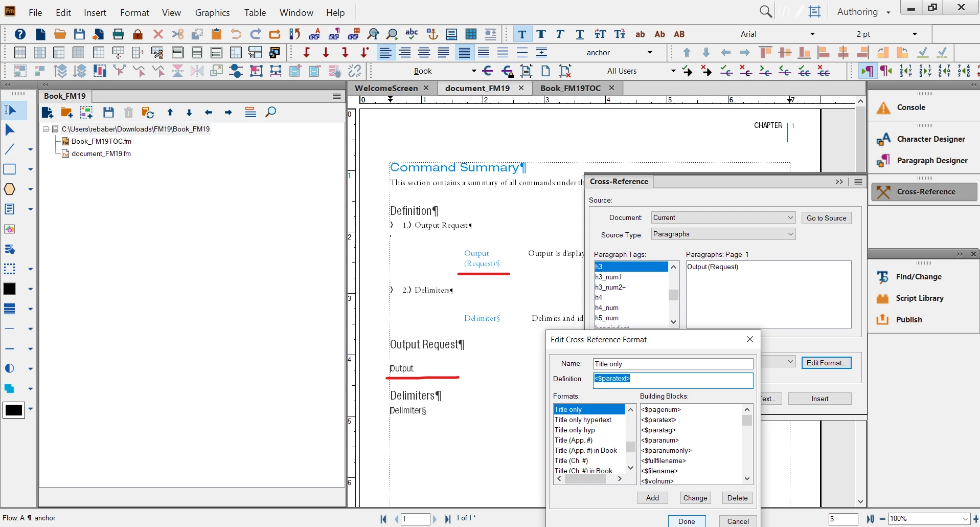Toggle Bold text formatting
The image size is (980, 527).
(541, 34)
